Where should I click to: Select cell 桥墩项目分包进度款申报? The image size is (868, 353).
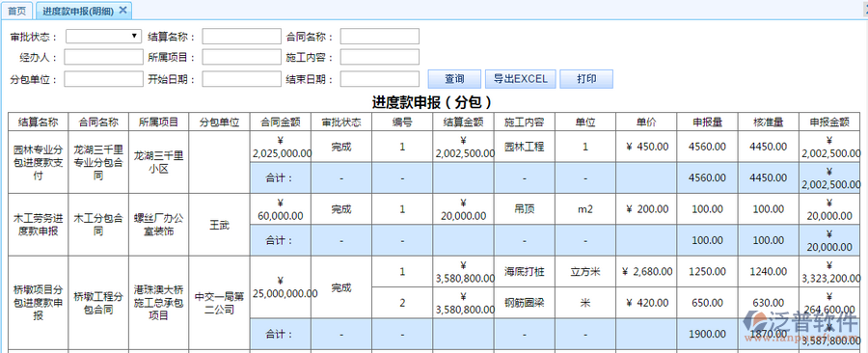(x=39, y=303)
